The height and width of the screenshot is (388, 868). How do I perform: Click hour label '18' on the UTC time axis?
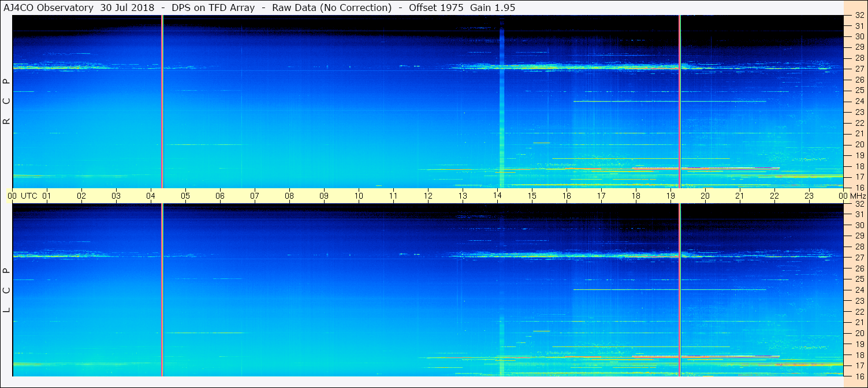(636, 196)
